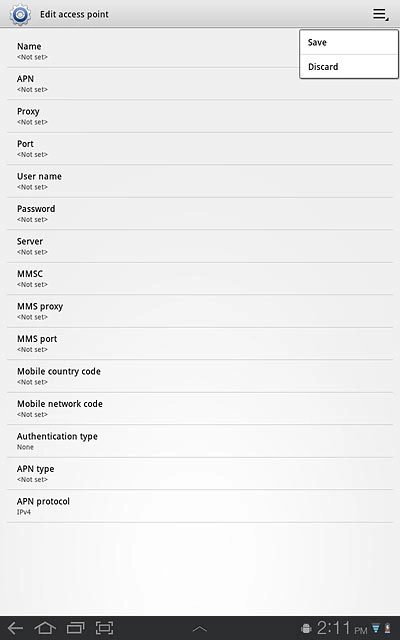Set the Proxy value
The image size is (400, 640).
coord(200,116)
